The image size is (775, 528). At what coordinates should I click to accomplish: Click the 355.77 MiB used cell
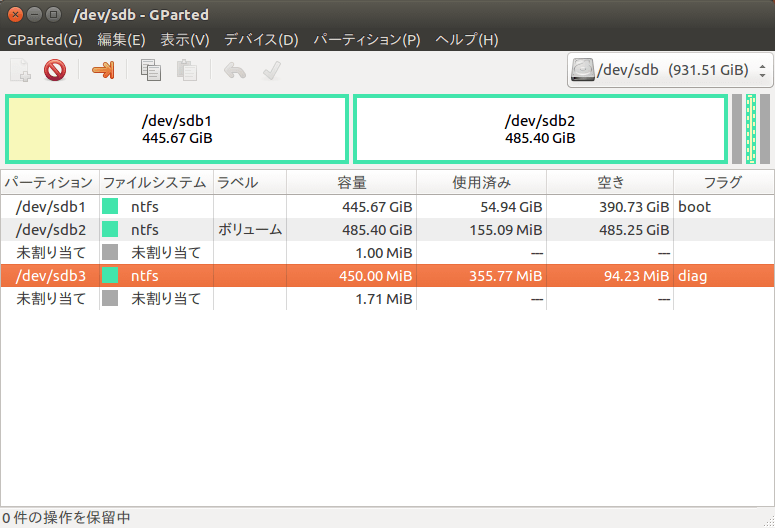[x=481, y=275]
